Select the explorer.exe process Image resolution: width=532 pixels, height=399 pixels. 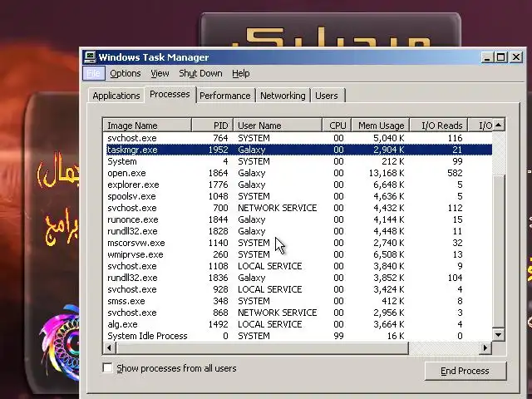point(299,185)
